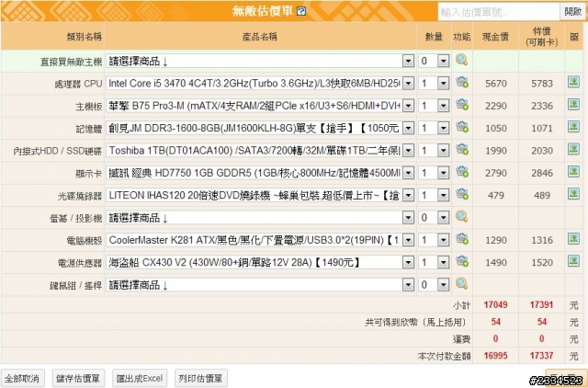
Task: Click the 現金價 column header
Action: tap(495, 37)
